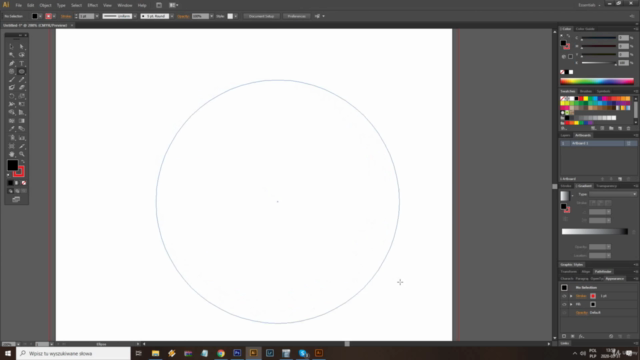The width and height of the screenshot is (640, 360).
Task: Open Essentials workspace switcher
Action: point(589,5)
